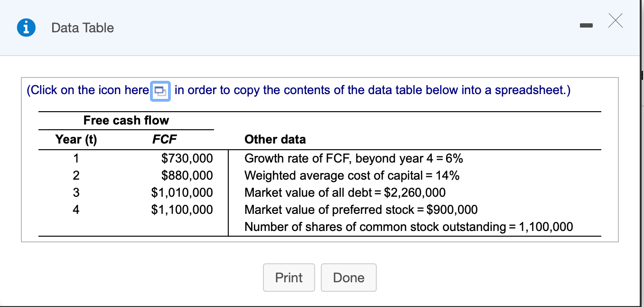Select the $730,000 cash flow cell
This screenshot has width=644, height=307.
point(187,158)
